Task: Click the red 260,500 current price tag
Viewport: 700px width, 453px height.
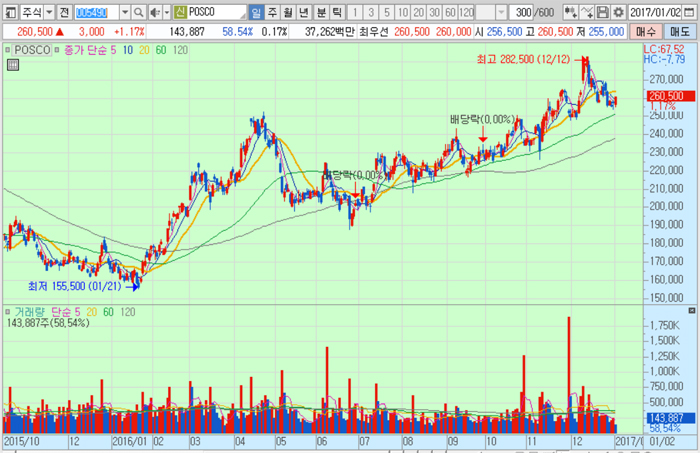Action: (x=671, y=96)
